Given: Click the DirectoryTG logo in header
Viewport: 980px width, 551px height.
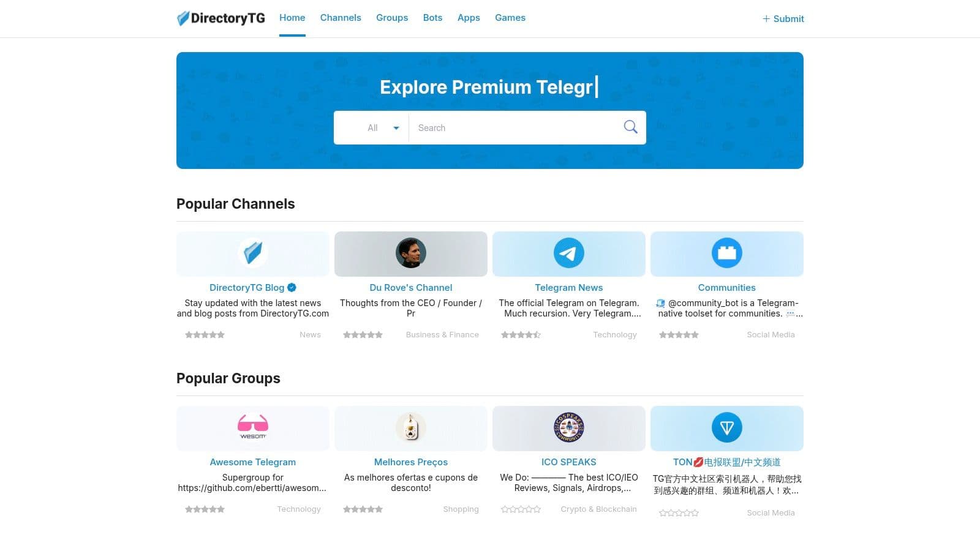Looking at the screenshot, I should [x=221, y=18].
